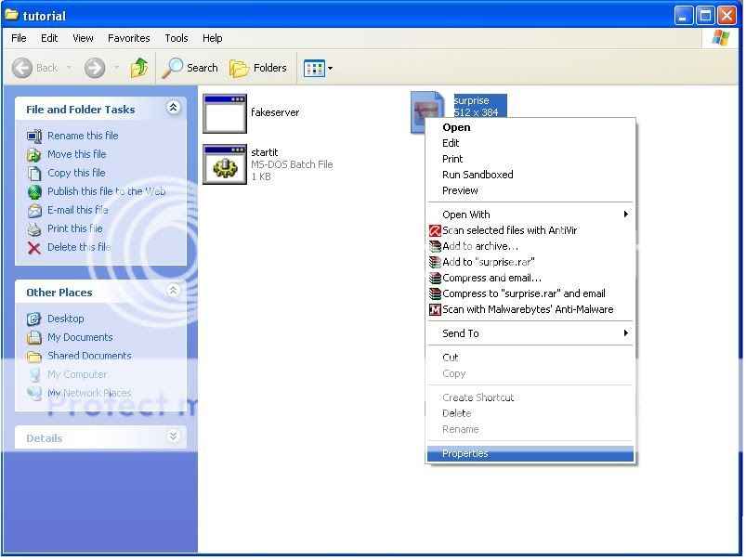The height and width of the screenshot is (560, 746).
Task: Open the Help menu
Action: [212, 38]
